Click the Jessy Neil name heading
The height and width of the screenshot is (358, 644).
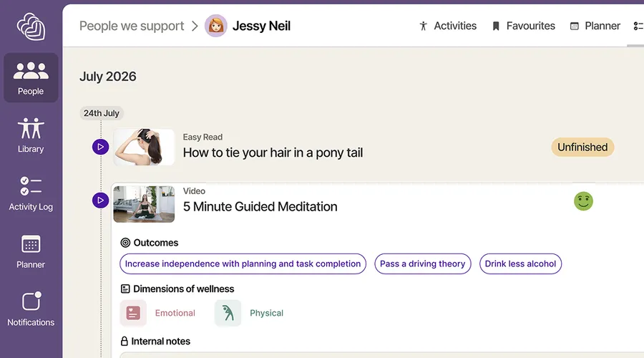tap(261, 26)
